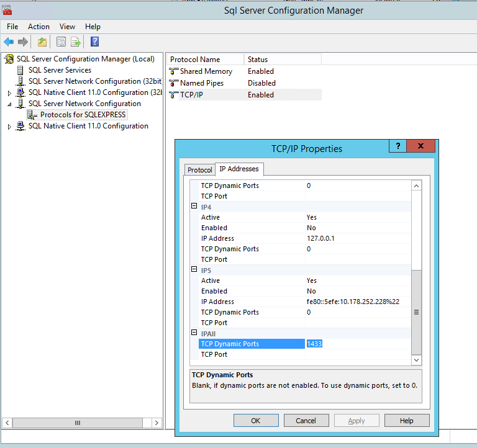Select the Shared Memory protocol row
This screenshot has height=448, width=477.
[206, 71]
